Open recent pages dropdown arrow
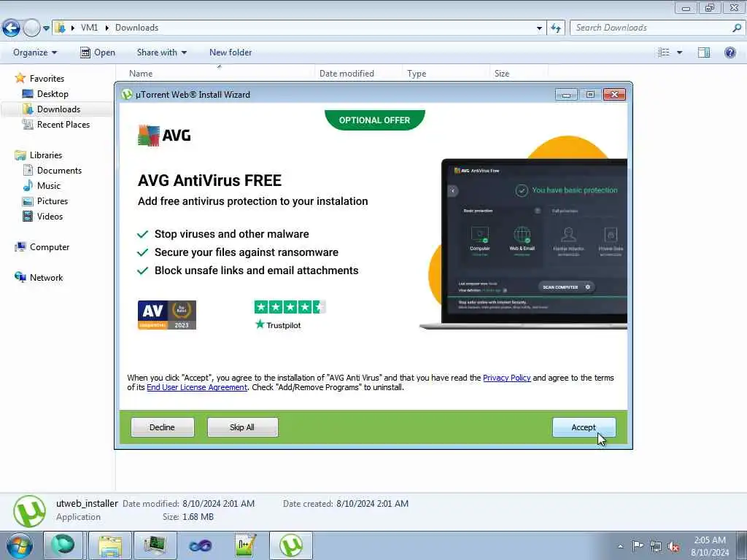Image resolution: width=747 pixels, height=560 pixels. pyautogui.click(x=46, y=28)
